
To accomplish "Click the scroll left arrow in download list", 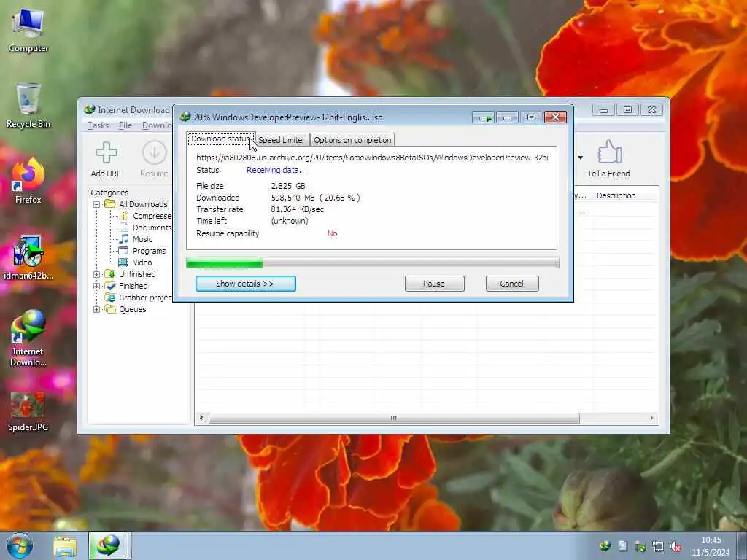I will coord(201,418).
